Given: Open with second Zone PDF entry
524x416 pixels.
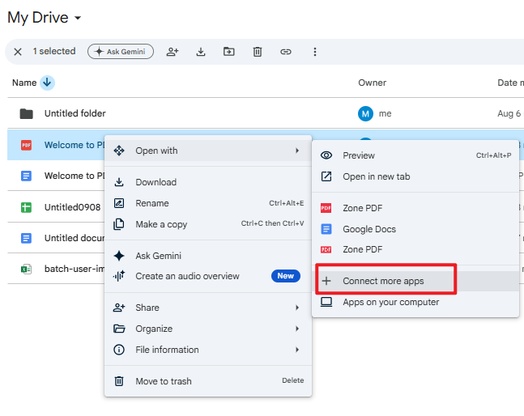Looking at the screenshot, I should click(415, 250).
